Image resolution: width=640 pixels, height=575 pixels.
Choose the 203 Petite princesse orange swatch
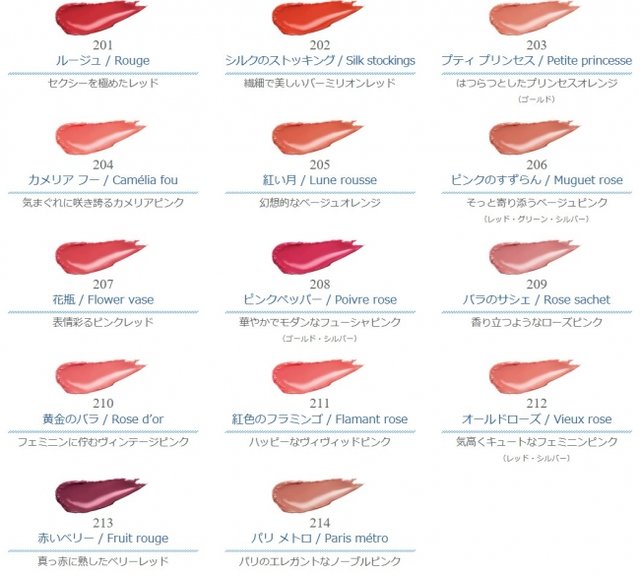(534, 18)
